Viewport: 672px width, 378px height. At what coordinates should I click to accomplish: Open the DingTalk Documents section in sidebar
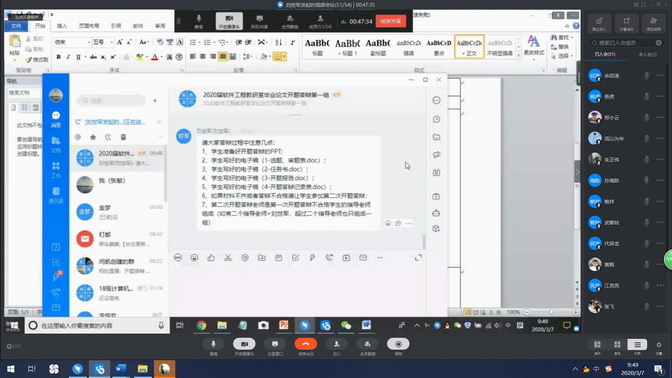pyautogui.click(x=56, y=144)
